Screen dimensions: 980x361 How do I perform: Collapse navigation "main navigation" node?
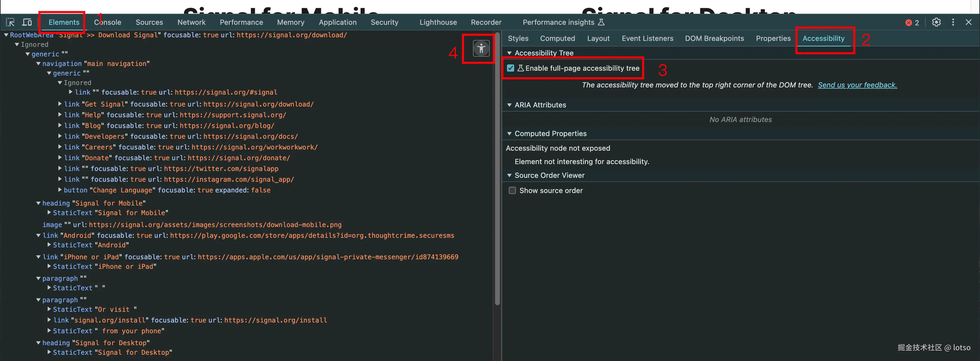click(x=38, y=64)
